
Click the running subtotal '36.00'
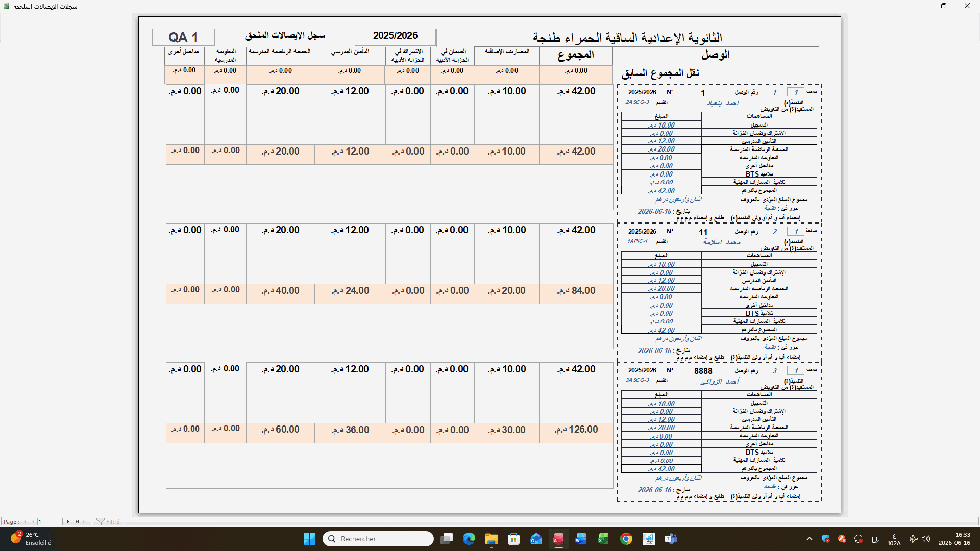[350, 430]
